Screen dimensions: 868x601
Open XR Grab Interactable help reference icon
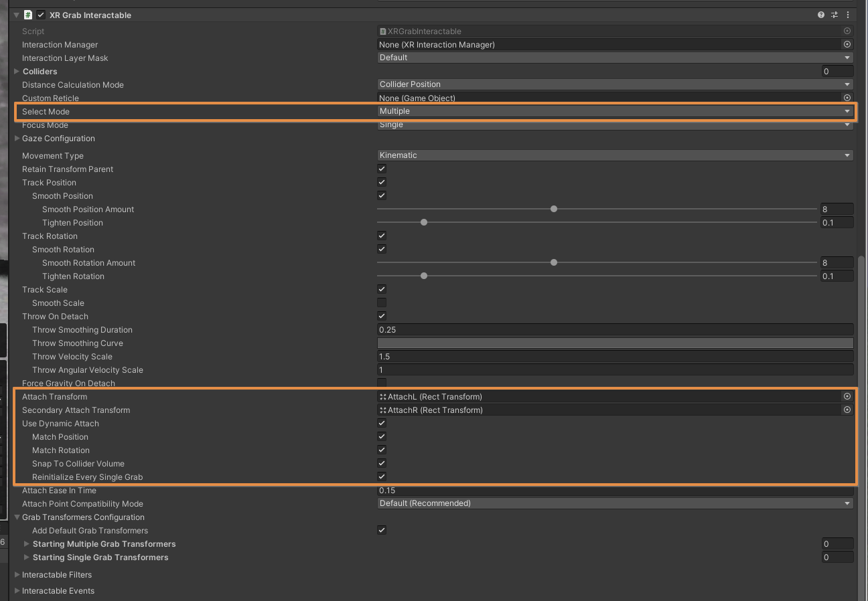(x=821, y=15)
